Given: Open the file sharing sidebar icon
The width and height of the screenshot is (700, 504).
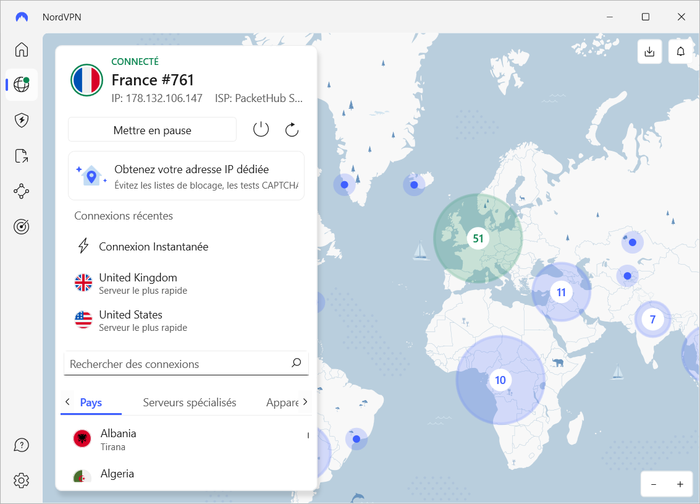Looking at the screenshot, I should 21,156.
